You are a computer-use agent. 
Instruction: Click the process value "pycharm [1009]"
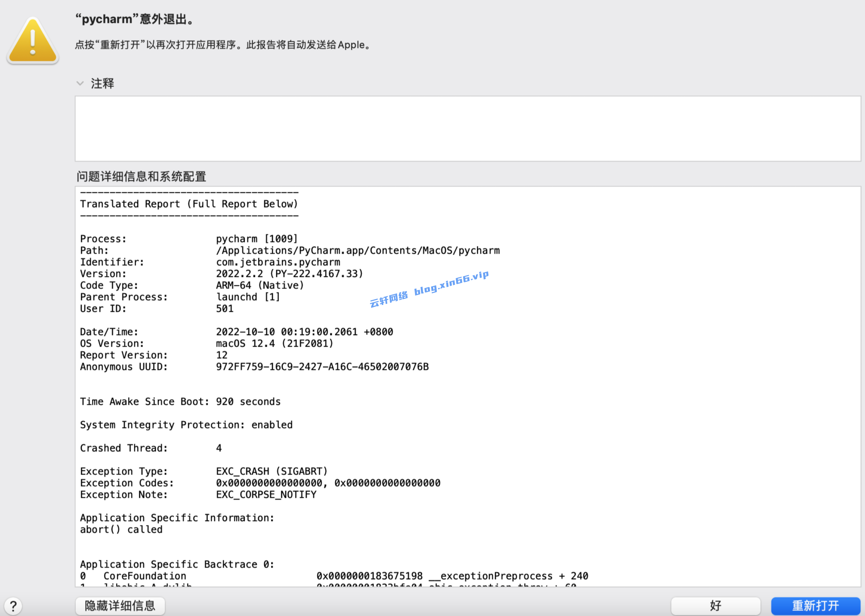coord(257,239)
